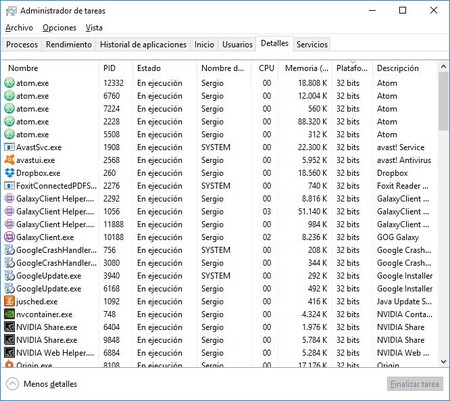Sort by the Memoria column header
Image resolution: width=450 pixels, height=401 pixels.
306,68
